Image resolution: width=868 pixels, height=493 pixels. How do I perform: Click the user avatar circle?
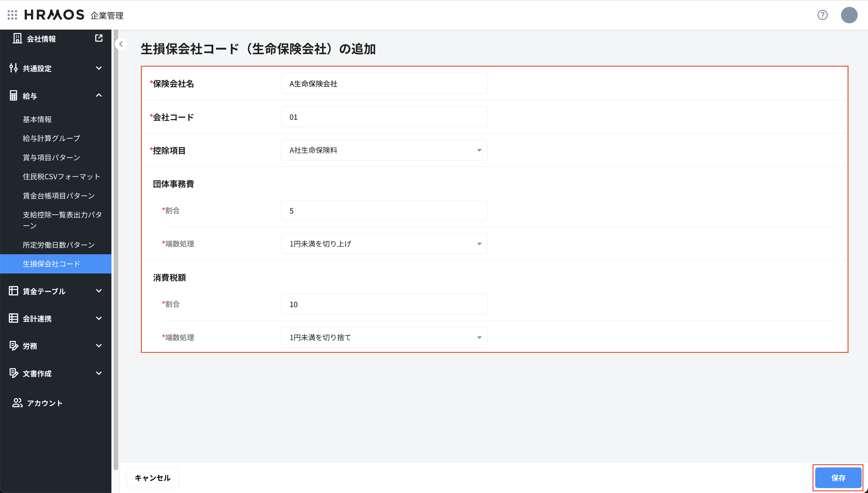[x=849, y=15]
